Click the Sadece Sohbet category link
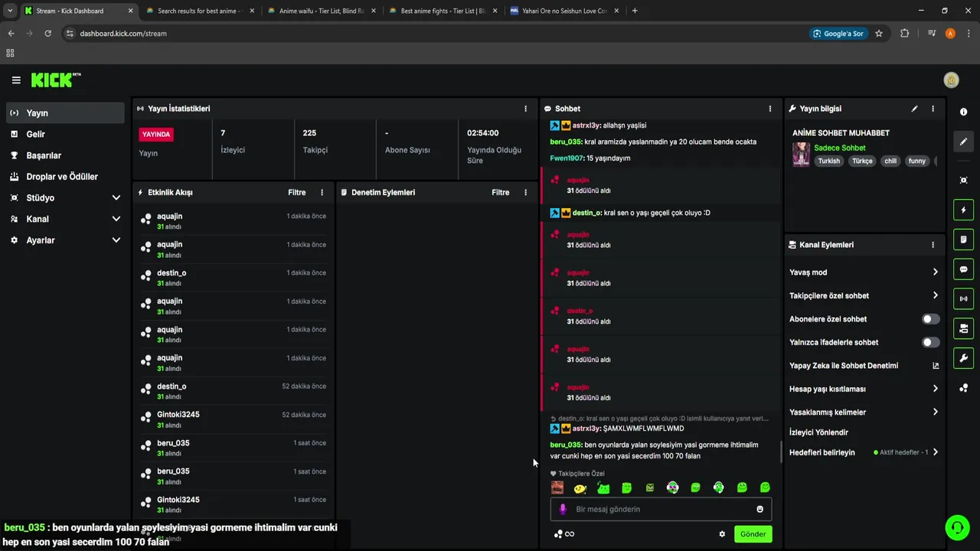Viewport: 980px width, 551px height. (x=840, y=148)
